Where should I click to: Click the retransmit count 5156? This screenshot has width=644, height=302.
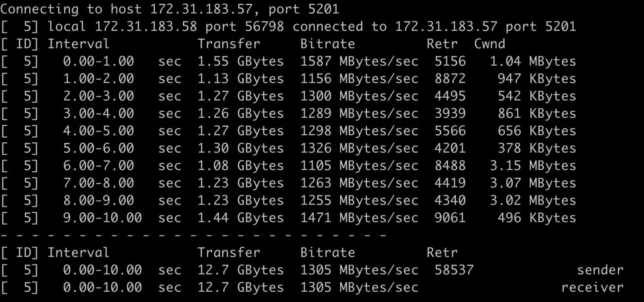[450, 61]
